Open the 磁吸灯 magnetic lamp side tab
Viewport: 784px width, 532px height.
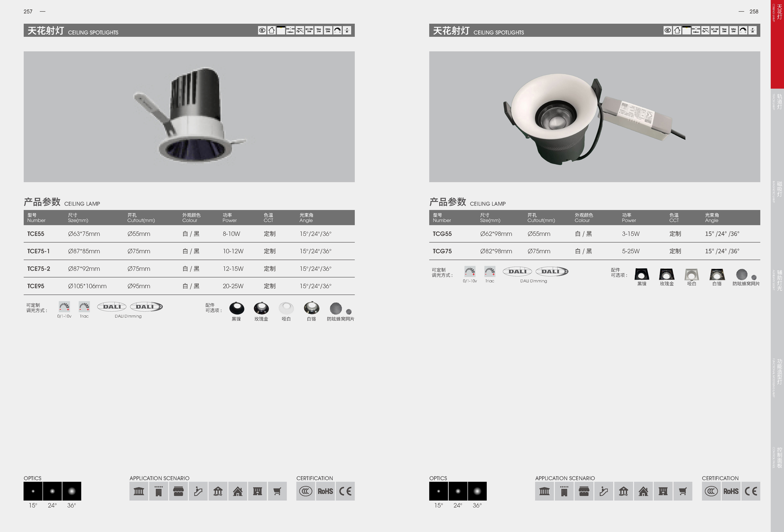click(778, 189)
